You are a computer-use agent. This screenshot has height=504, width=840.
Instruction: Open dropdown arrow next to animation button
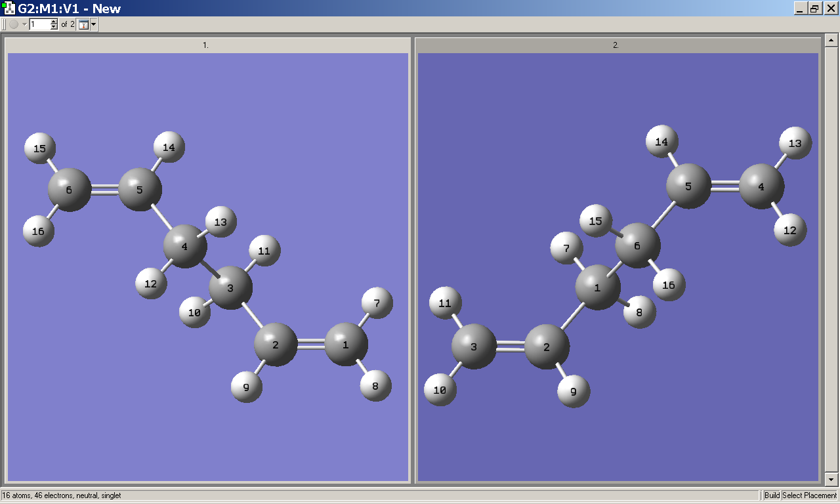point(24,24)
